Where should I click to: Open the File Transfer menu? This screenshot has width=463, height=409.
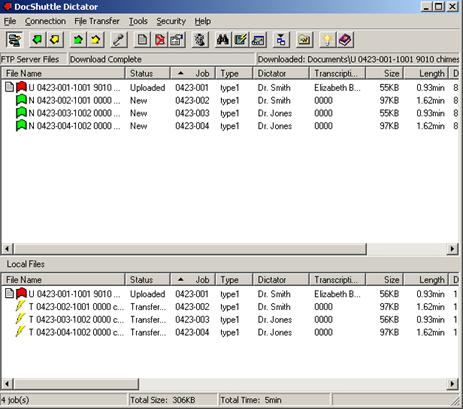[x=97, y=21]
